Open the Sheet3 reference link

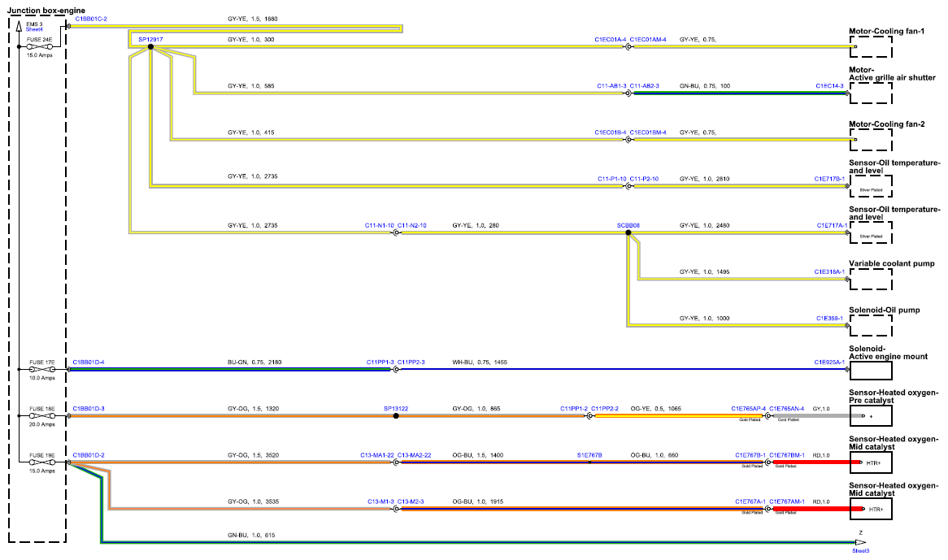point(860,551)
